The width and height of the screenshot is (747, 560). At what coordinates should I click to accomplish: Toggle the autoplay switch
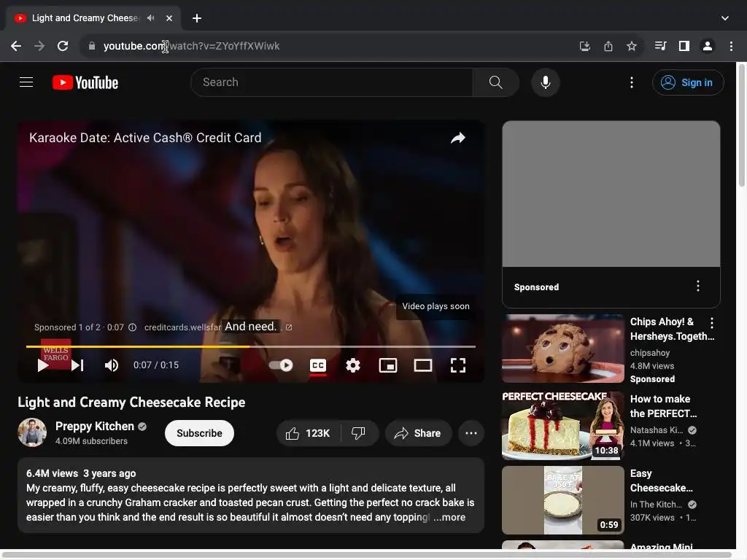click(x=281, y=365)
